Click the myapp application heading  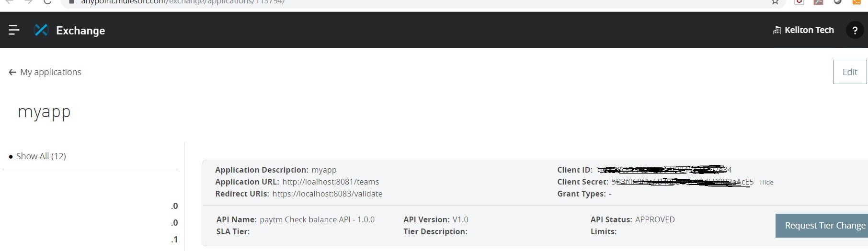click(44, 112)
